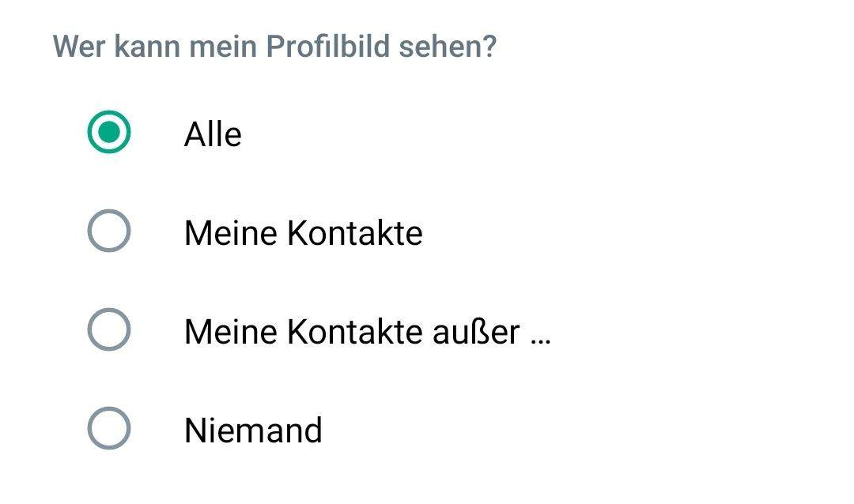Click the "Meine Kontakte außer …" label text
The image size is (854, 504).
tap(366, 332)
